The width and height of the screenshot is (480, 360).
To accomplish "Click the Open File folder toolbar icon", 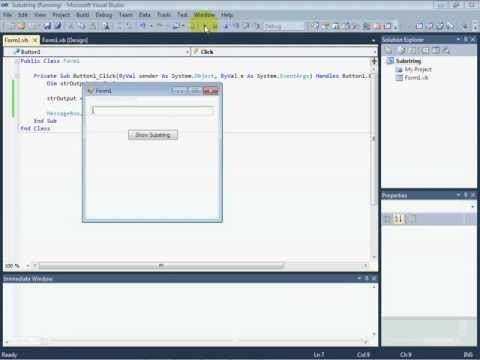I will 22,26.
